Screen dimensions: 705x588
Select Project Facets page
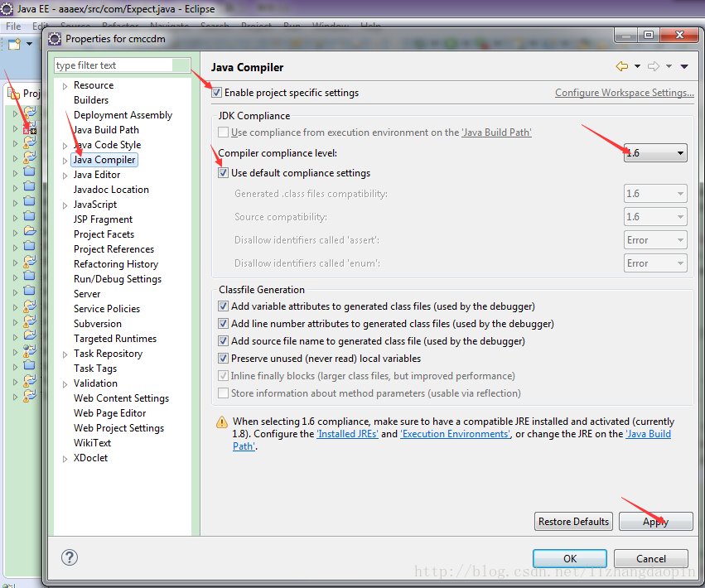(x=104, y=234)
